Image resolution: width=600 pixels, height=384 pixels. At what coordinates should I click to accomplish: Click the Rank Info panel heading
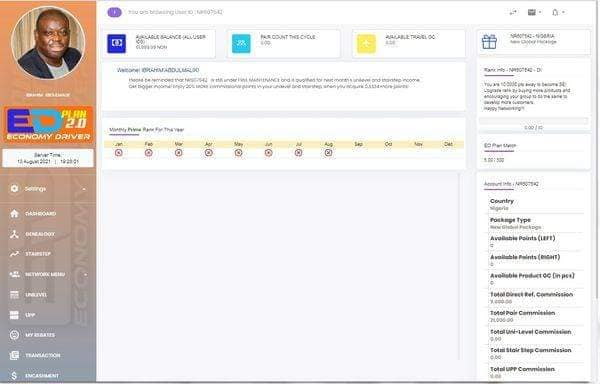coord(513,70)
